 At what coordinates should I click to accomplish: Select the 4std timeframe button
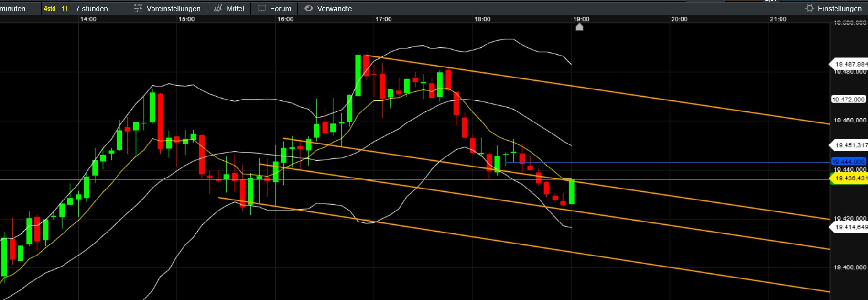50,8
